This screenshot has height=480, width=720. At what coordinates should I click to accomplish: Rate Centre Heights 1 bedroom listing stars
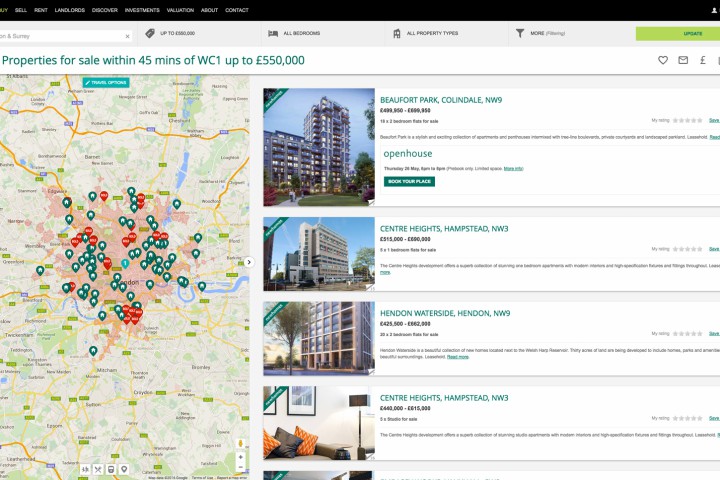[x=687, y=249]
